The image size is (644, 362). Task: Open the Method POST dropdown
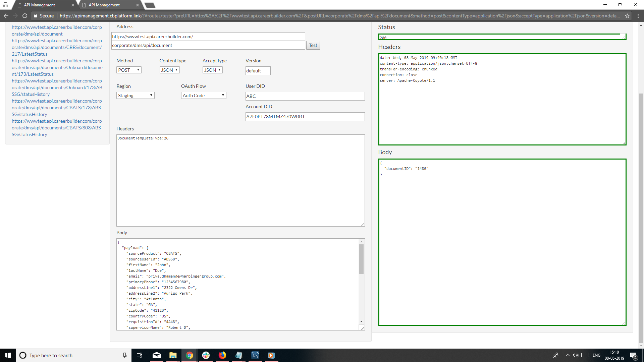(x=129, y=70)
